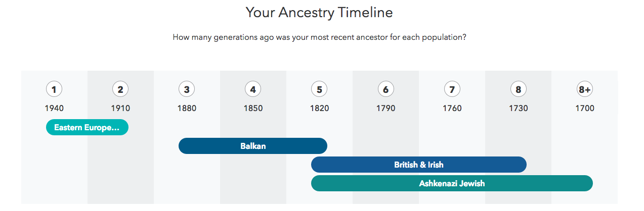Viewport: 644px width, 211px height.
Task: Click the 1910 year label
Action: (x=120, y=108)
